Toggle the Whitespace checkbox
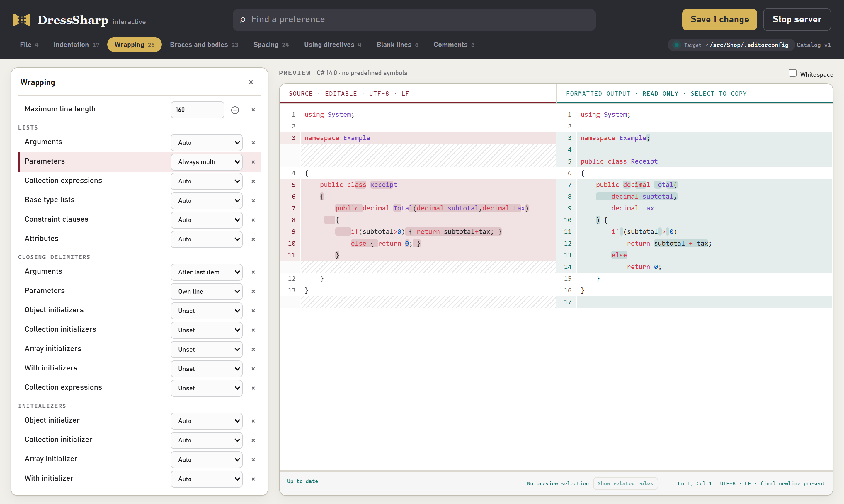The height and width of the screenshot is (504, 844). click(793, 73)
